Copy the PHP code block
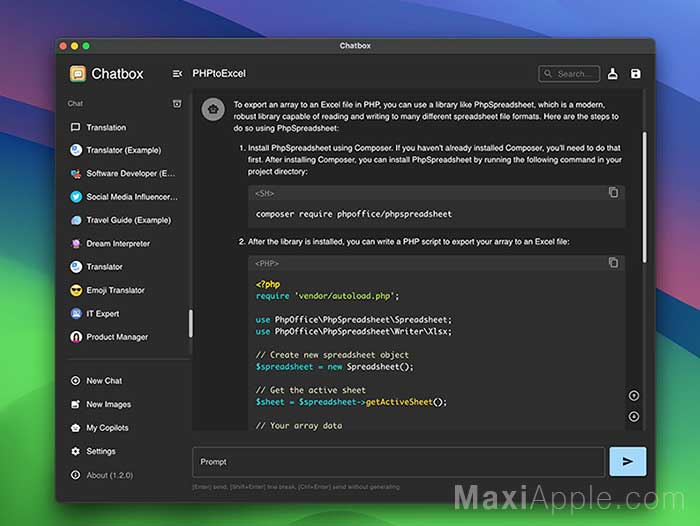 tap(613, 263)
